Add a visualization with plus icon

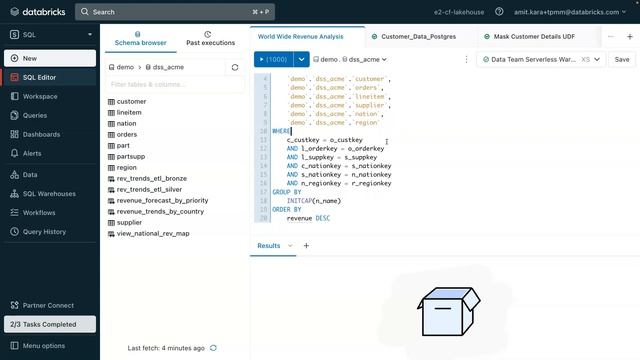coord(306,246)
